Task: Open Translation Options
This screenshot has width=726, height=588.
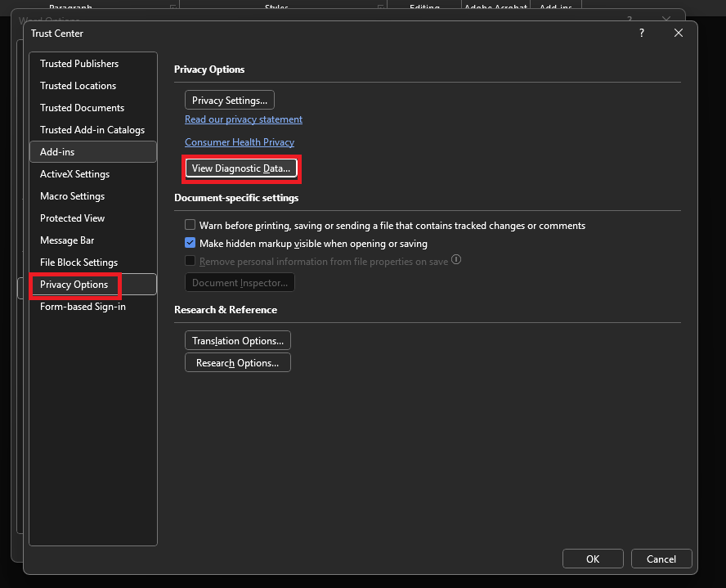Action: [237, 341]
